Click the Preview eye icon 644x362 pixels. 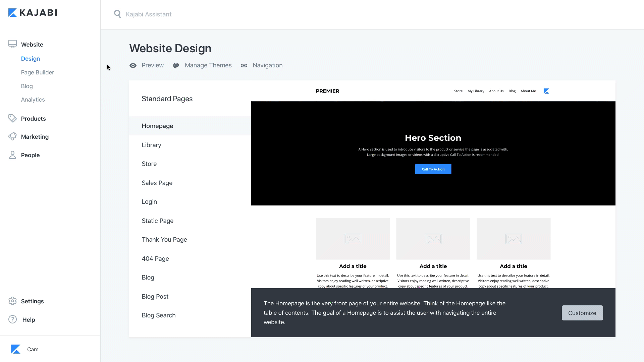133,65
